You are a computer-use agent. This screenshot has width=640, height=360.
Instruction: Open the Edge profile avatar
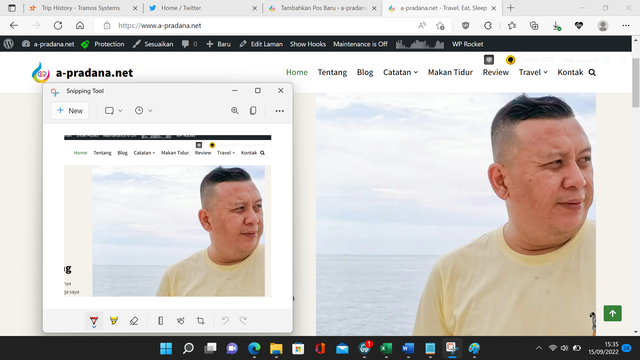[x=603, y=25]
